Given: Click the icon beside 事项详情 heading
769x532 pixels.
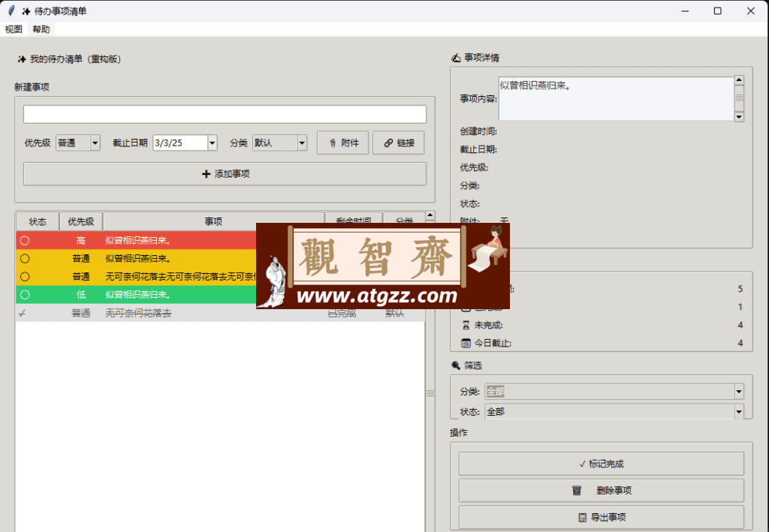Looking at the screenshot, I should pos(456,58).
